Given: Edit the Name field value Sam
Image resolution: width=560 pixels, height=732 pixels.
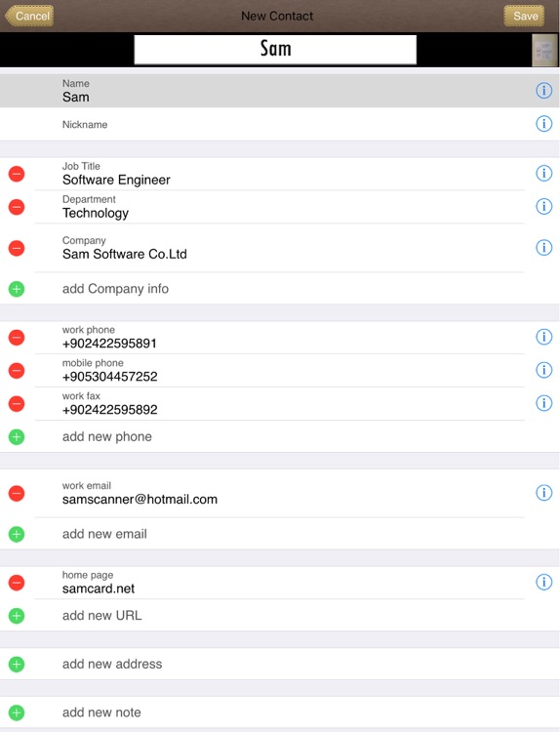Looking at the screenshot, I should [75, 97].
